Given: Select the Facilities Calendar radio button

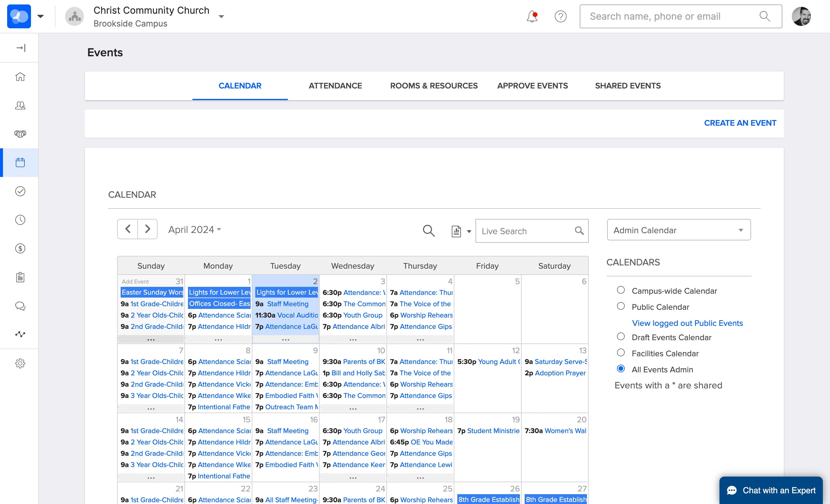Looking at the screenshot, I should click(621, 353).
